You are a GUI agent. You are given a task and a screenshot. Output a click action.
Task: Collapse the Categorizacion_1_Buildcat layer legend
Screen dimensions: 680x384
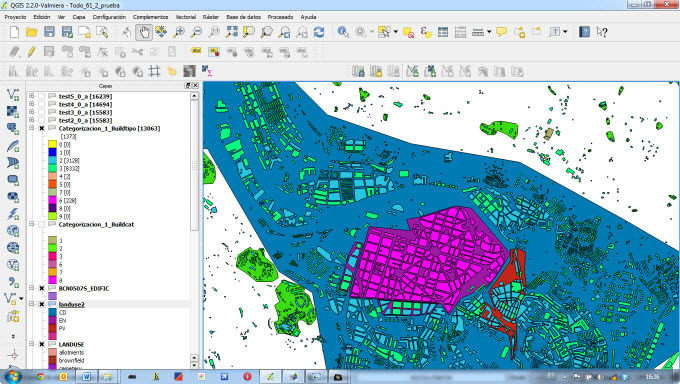tap(31, 224)
